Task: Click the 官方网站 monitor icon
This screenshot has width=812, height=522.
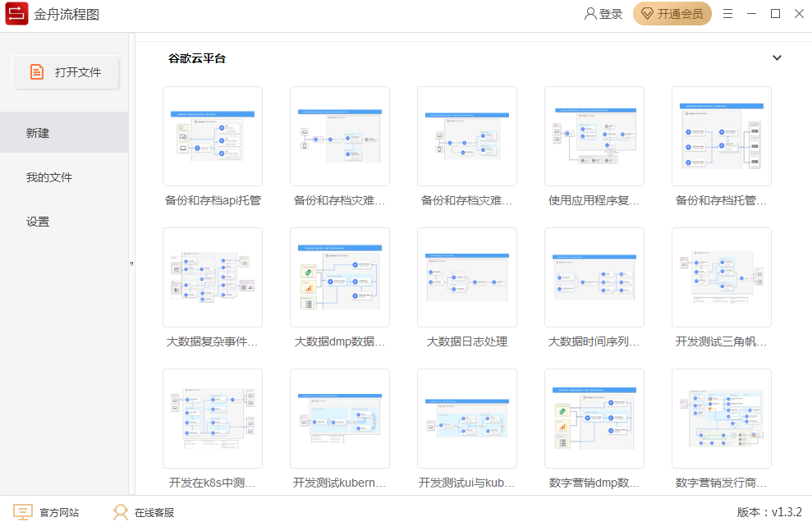Action: coord(23,512)
